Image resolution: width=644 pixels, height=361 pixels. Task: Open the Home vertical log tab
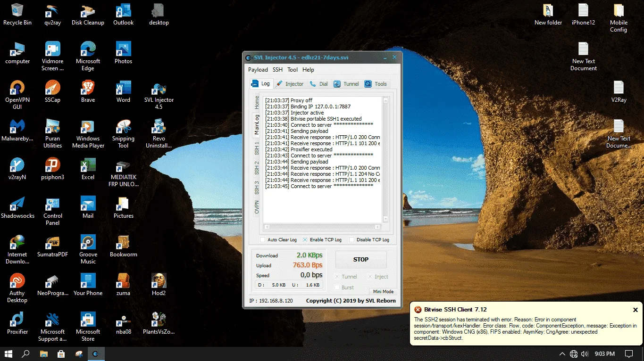coord(257,102)
